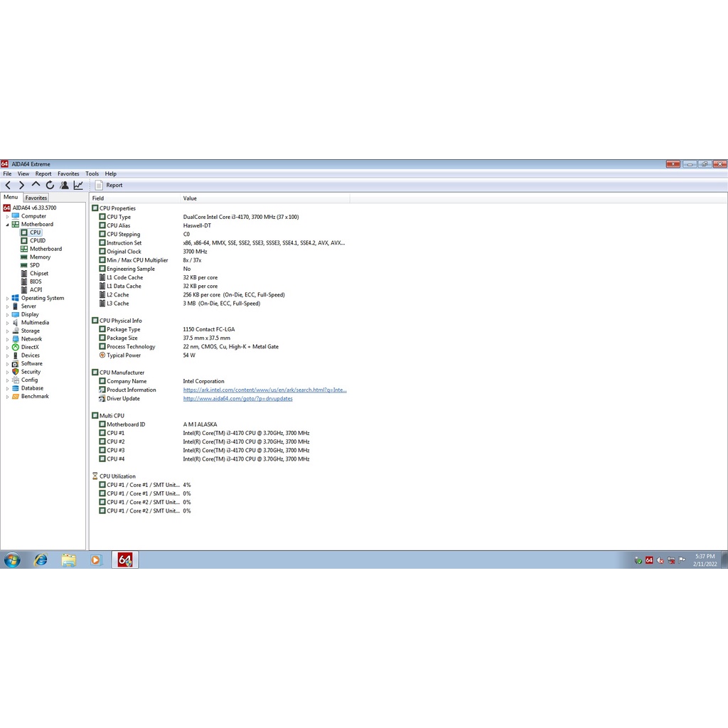Select the CPUID item in the tree
728x728 pixels.
(37, 241)
